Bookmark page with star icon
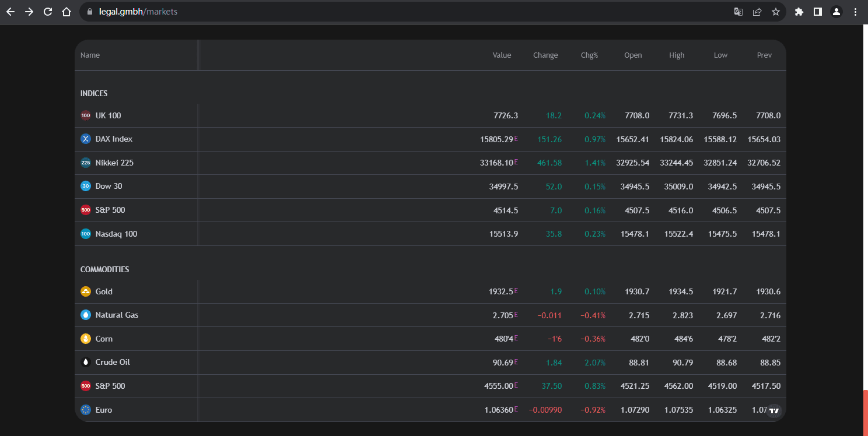 (776, 12)
